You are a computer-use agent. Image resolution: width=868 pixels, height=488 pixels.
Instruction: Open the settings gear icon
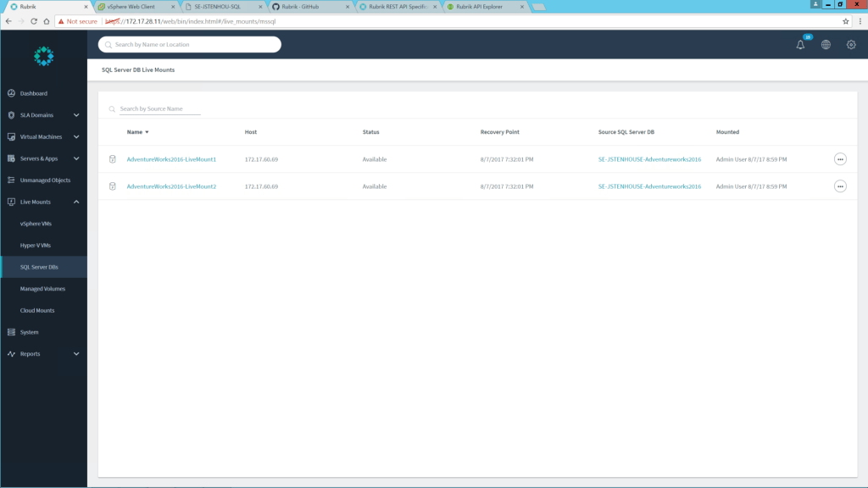click(851, 45)
